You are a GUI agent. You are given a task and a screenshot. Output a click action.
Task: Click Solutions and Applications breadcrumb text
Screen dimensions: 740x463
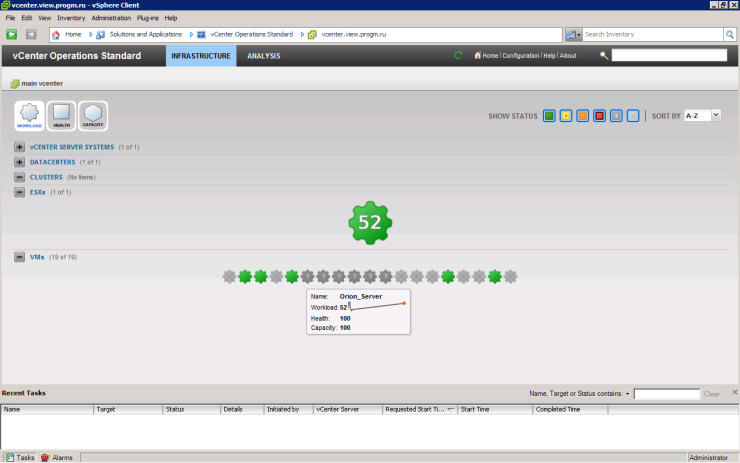pyautogui.click(x=146, y=34)
